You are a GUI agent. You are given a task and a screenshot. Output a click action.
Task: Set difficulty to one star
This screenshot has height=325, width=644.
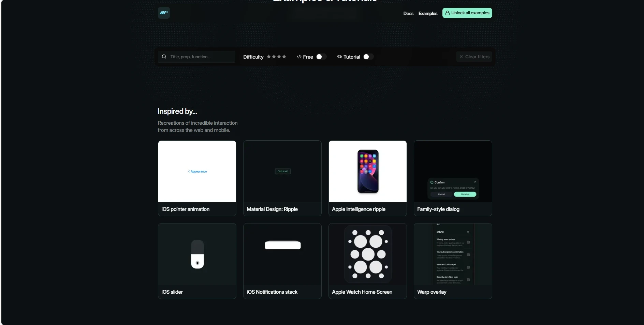[x=269, y=57]
